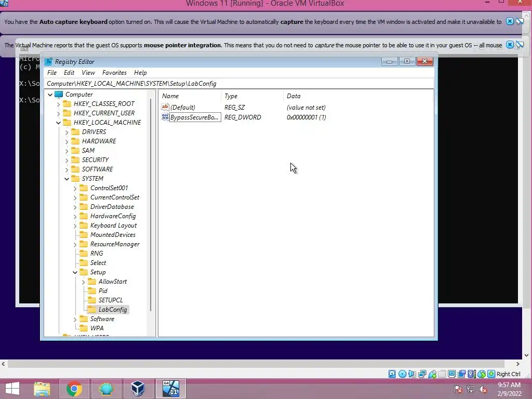Open File Explorer from the taskbar
Screen dimensions: 532x399
tap(42, 389)
